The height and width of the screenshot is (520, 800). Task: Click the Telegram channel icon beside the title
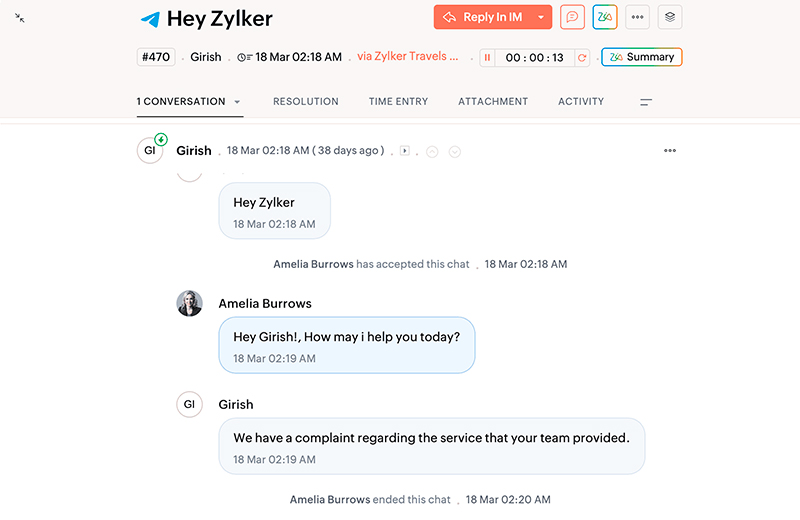(x=150, y=19)
